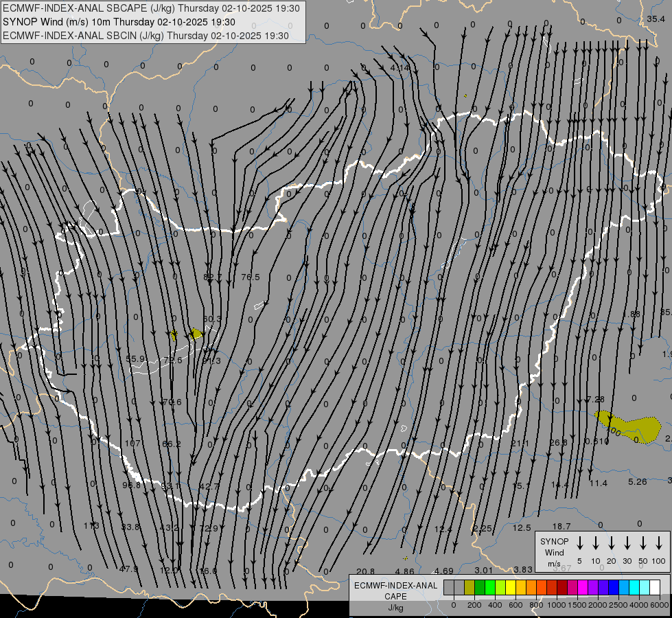Image resolution: width=672 pixels, height=618 pixels.
Task: Click the grid value 12.5
Action: (x=522, y=527)
